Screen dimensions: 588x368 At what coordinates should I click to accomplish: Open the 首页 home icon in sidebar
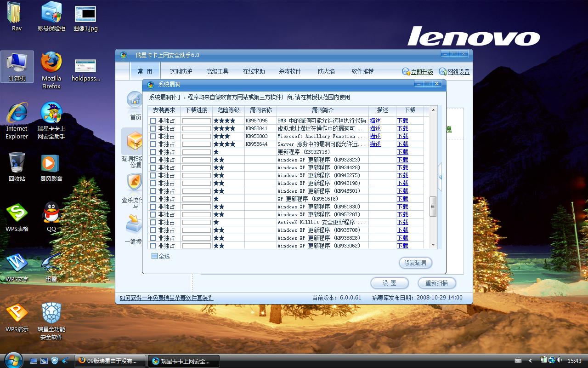tap(134, 99)
